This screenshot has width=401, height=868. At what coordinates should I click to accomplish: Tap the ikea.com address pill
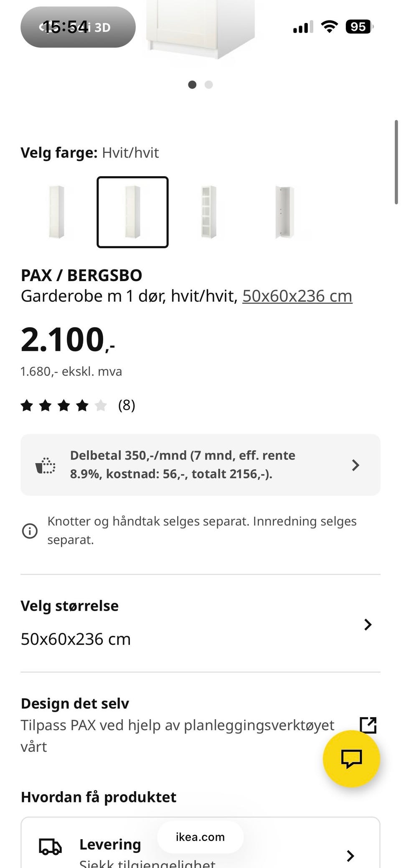(200, 837)
